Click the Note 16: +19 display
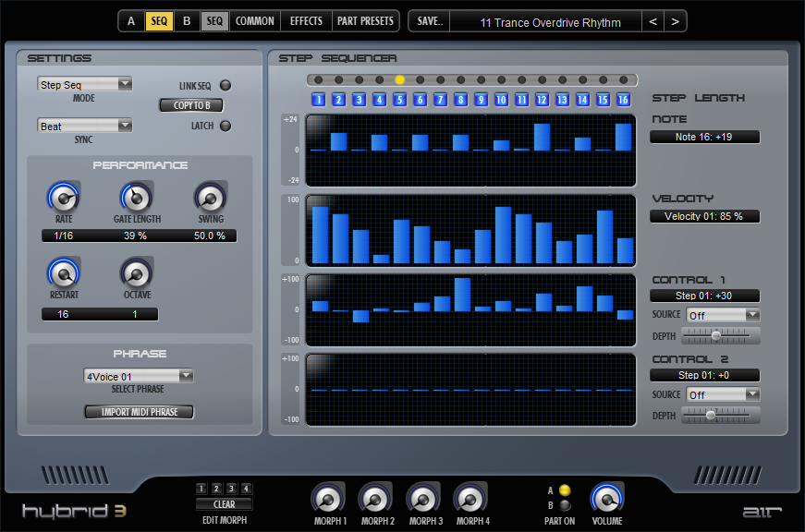The image size is (805, 532). point(704,137)
